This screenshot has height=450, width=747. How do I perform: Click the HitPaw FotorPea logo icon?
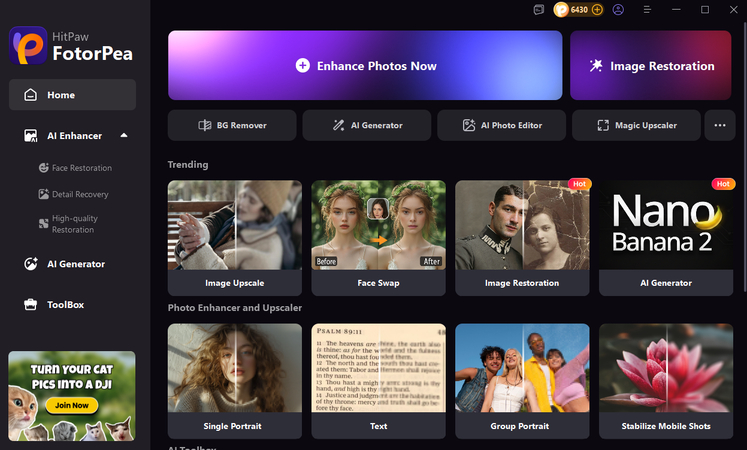tap(28, 45)
